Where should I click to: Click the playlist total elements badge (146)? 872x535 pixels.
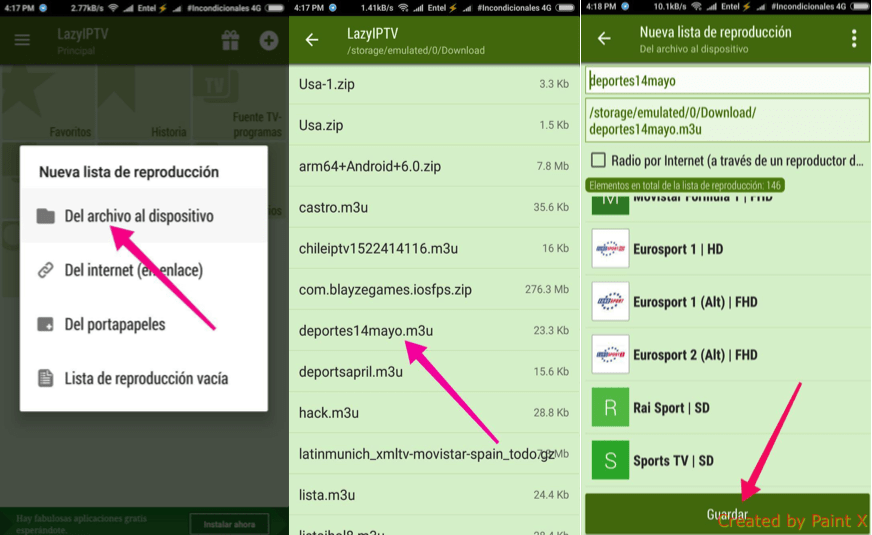coord(685,185)
